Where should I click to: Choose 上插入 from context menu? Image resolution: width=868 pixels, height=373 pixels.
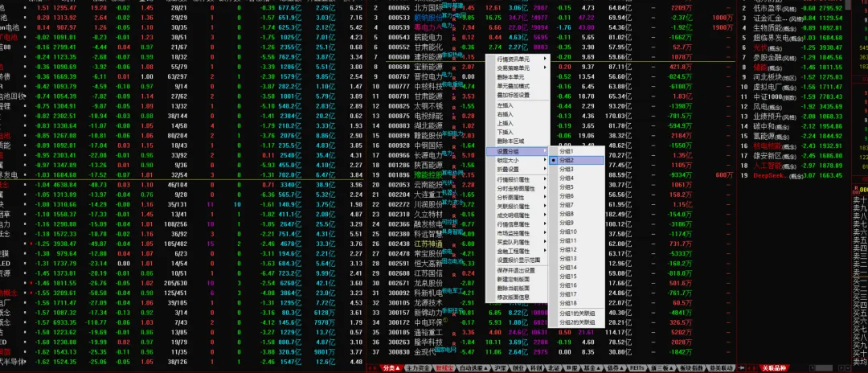(518, 123)
